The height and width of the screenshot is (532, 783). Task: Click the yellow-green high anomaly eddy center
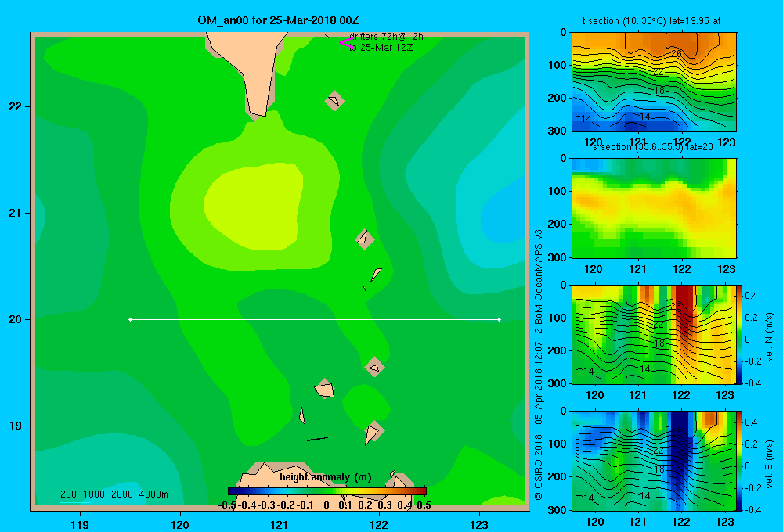coord(254,206)
